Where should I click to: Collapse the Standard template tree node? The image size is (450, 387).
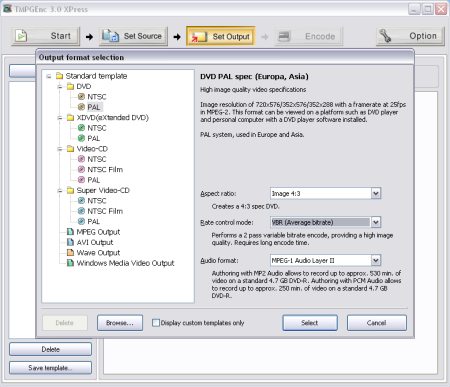coord(49,76)
